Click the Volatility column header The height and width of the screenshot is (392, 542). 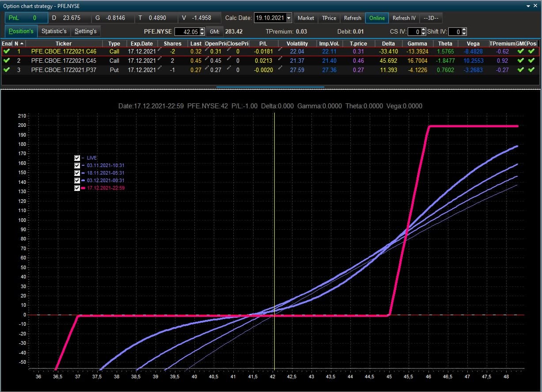[297, 43]
